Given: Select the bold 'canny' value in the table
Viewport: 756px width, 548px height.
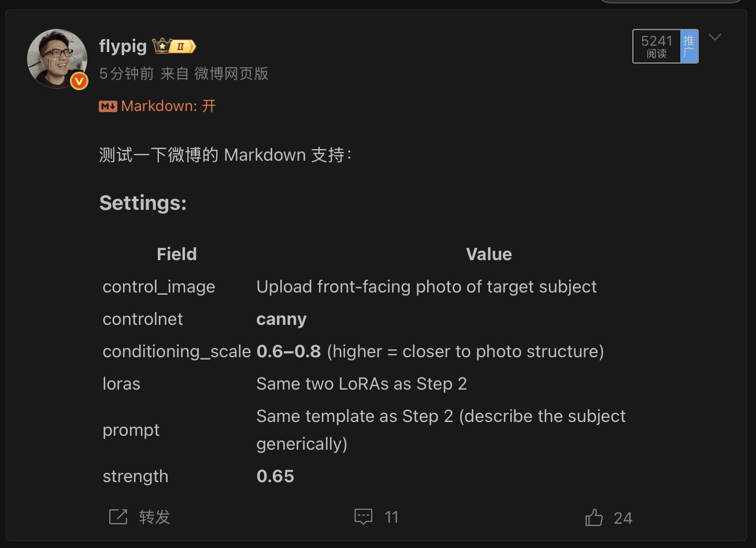Looking at the screenshot, I should click(x=281, y=319).
